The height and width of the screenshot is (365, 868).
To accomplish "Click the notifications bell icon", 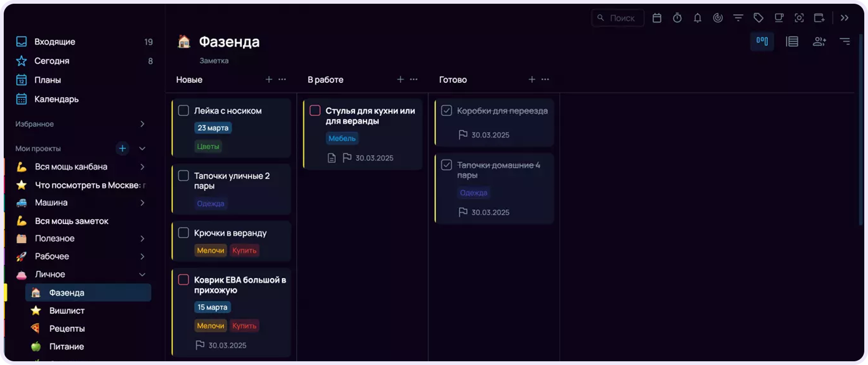I will point(697,18).
